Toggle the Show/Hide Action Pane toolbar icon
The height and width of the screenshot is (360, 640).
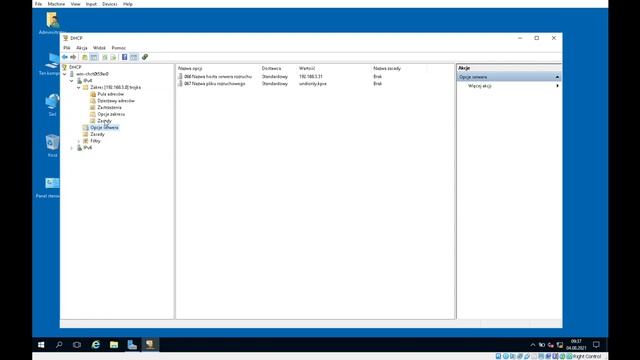[x=134, y=57]
